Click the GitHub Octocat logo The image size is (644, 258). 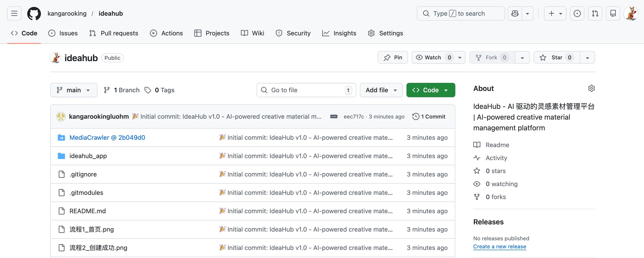point(34,13)
